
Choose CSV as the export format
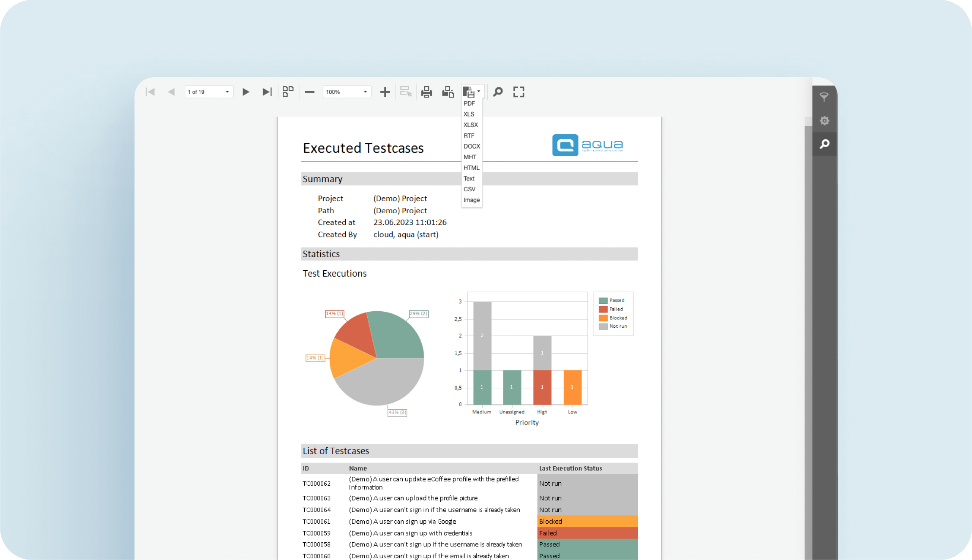pos(469,189)
